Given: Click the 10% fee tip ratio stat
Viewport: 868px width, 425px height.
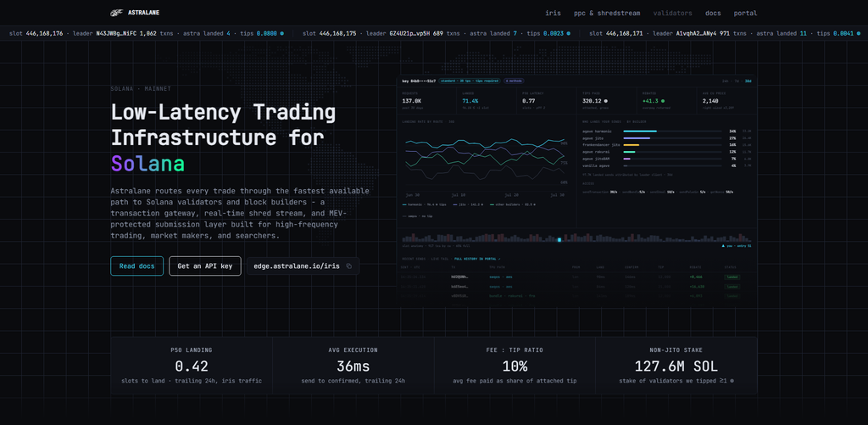Looking at the screenshot, I should click(515, 366).
